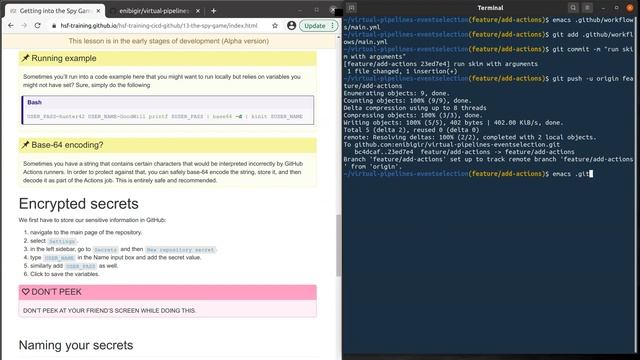The height and width of the screenshot is (360, 640).
Task: Bookmark this page with the star icon
Action: 275,25
